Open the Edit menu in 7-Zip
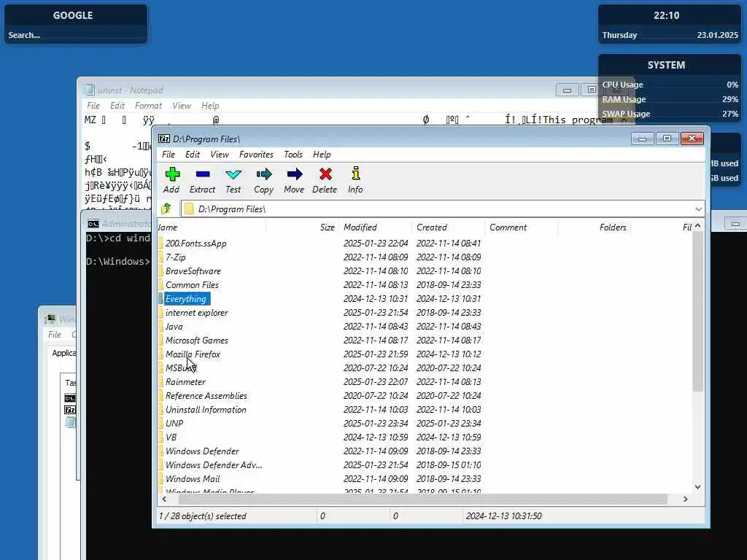This screenshot has height=560, width=747. [x=193, y=155]
